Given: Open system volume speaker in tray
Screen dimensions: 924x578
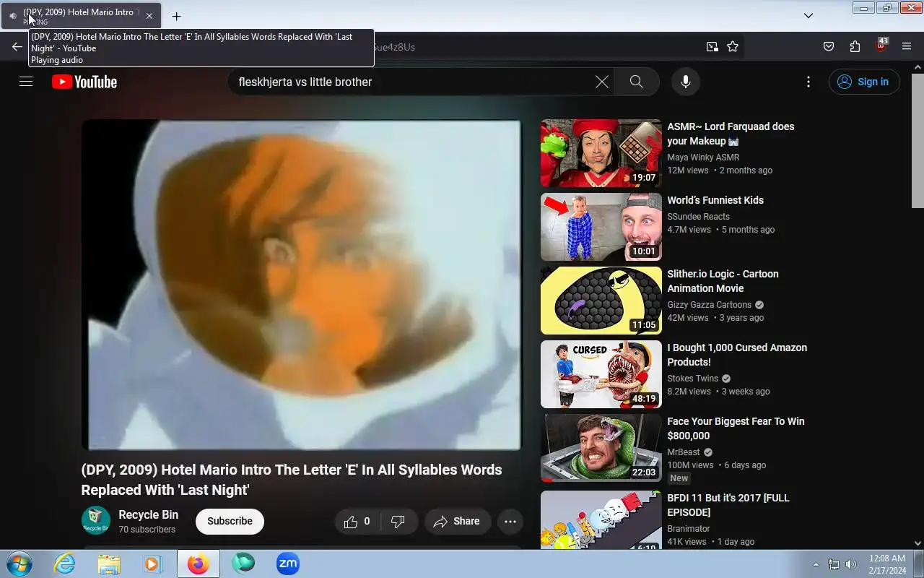Looking at the screenshot, I should tap(851, 564).
